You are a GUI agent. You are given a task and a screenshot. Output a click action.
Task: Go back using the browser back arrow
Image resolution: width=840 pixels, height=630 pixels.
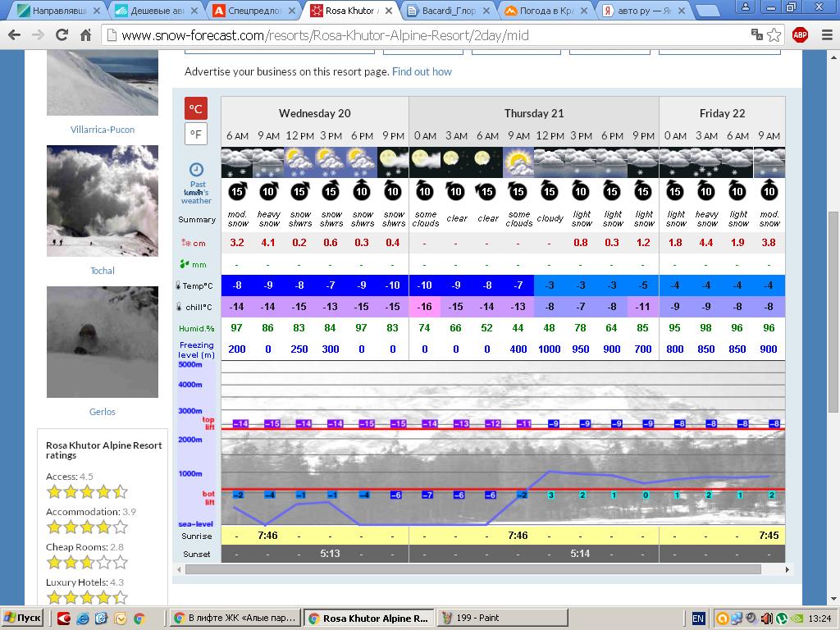click(15, 35)
